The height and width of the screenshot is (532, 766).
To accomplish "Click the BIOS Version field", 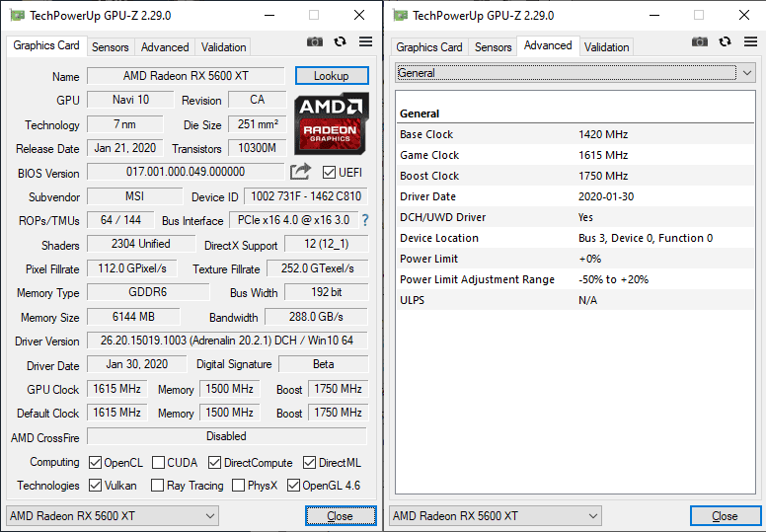I will pyautogui.click(x=186, y=172).
